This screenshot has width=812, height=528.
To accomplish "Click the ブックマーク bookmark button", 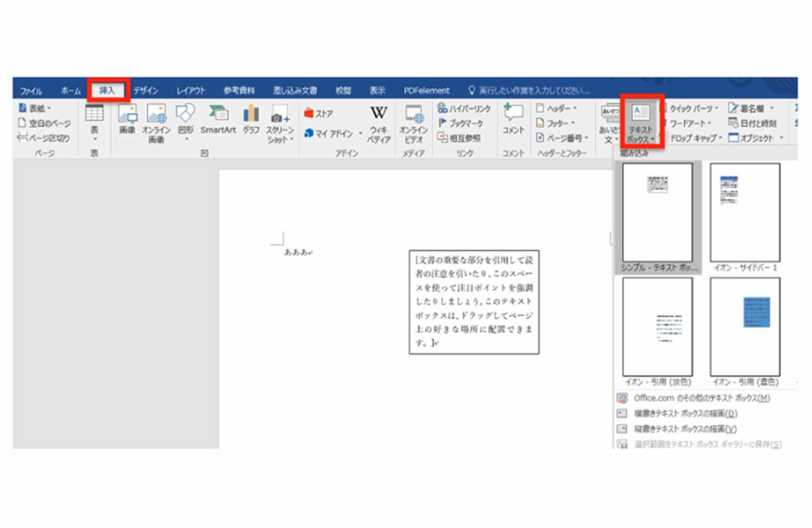I will pyautogui.click(x=460, y=123).
